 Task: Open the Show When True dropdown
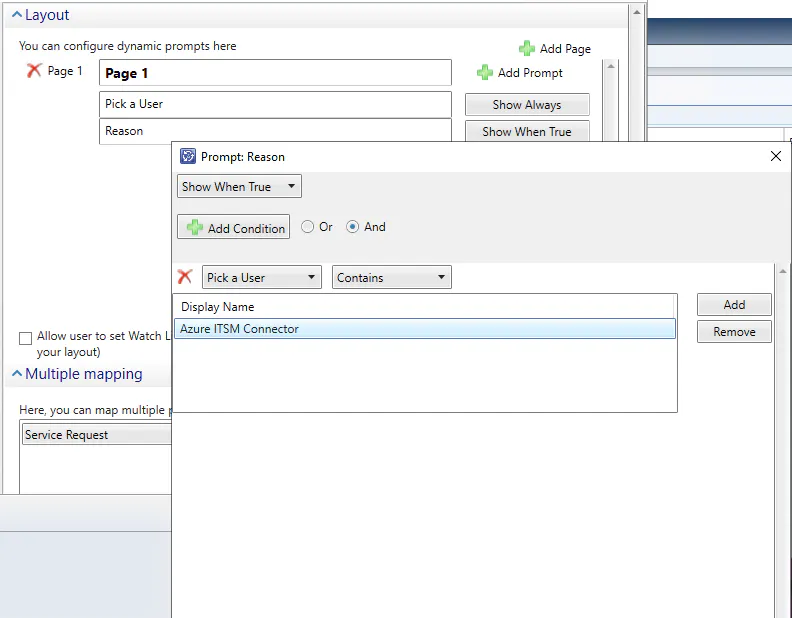click(x=239, y=186)
